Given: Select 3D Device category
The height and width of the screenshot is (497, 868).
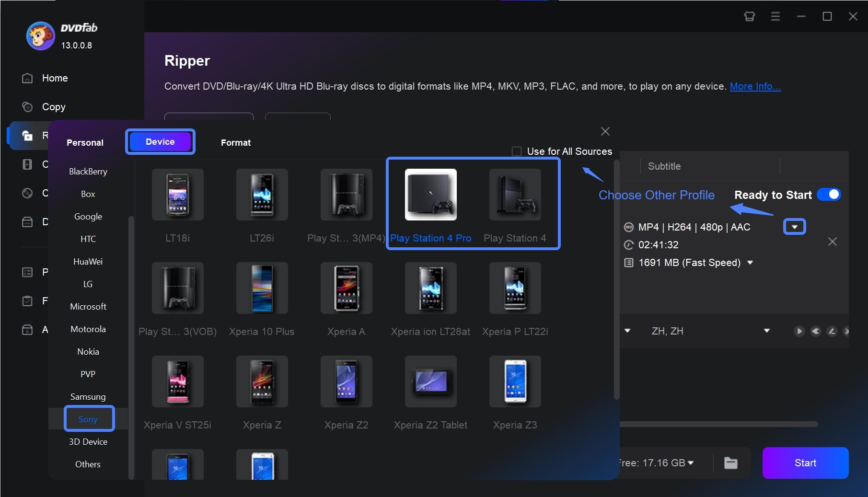Looking at the screenshot, I should pyautogui.click(x=88, y=442).
